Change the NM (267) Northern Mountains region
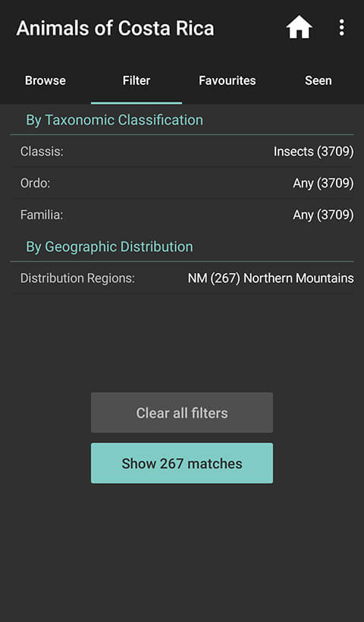364x622 pixels. click(271, 278)
